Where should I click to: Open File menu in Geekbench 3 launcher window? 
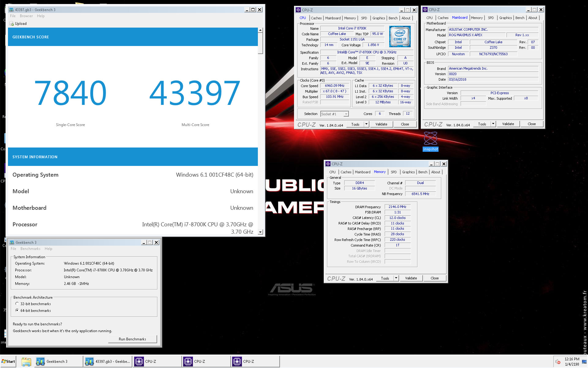(x=13, y=249)
